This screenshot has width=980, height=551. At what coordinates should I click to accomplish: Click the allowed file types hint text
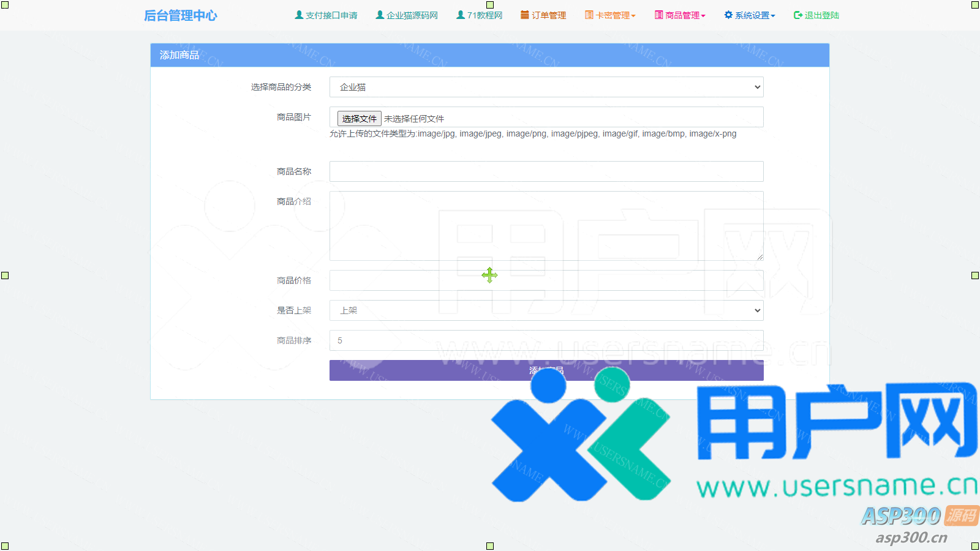(533, 133)
